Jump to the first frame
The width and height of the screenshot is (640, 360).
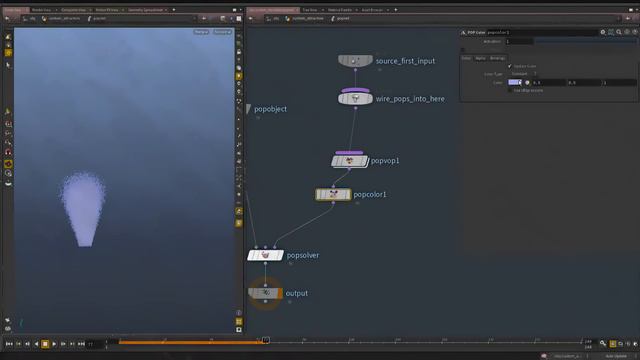point(9,344)
